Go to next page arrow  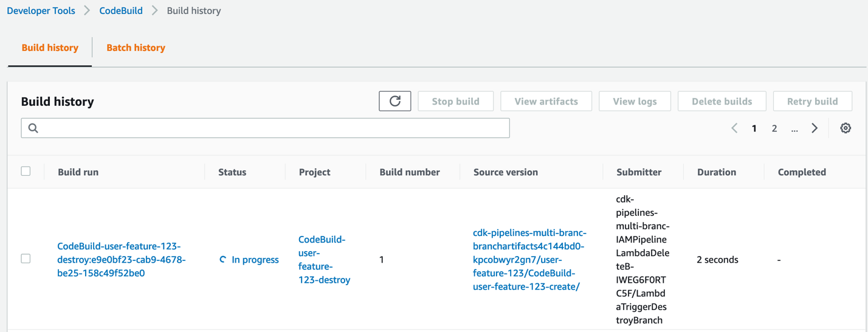815,128
